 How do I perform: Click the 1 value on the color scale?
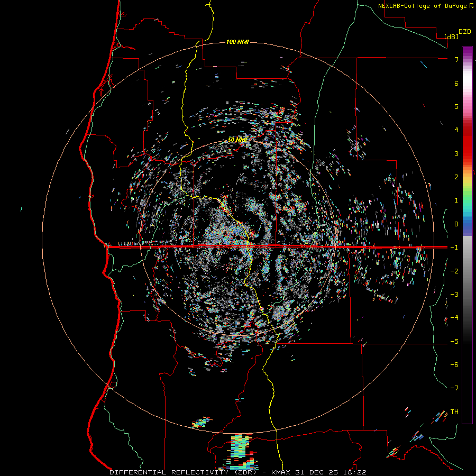456,200
